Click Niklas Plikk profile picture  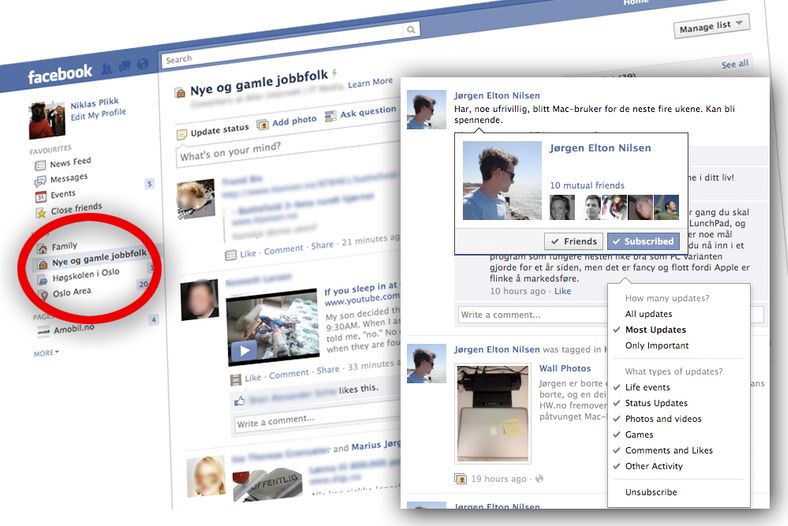pyautogui.click(x=47, y=120)
